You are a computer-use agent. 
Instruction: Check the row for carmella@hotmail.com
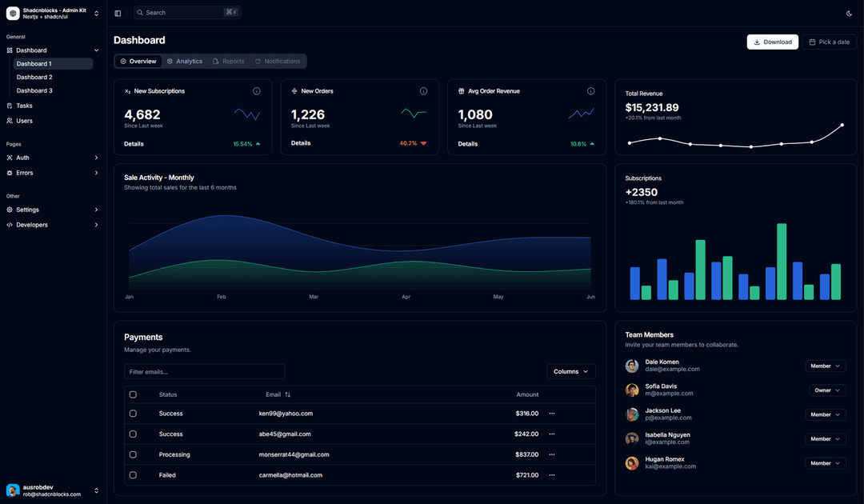click(133, 474)
